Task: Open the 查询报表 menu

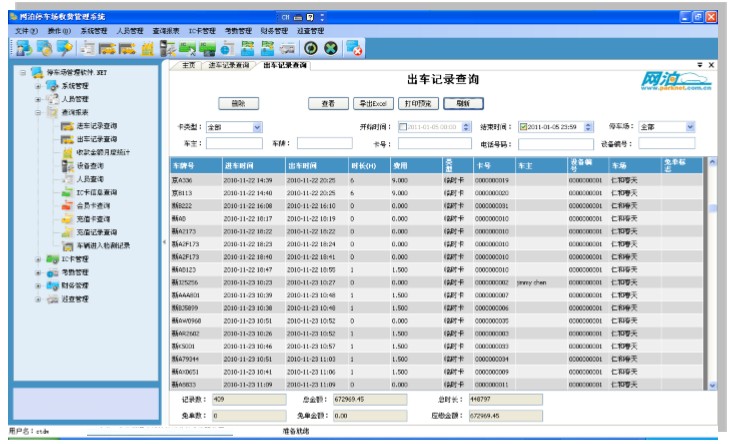Action: [x=166, y=31]
